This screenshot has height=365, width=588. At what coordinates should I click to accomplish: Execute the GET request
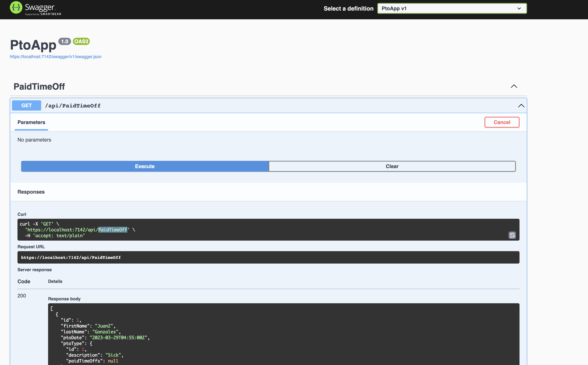(x=145, y=166)
